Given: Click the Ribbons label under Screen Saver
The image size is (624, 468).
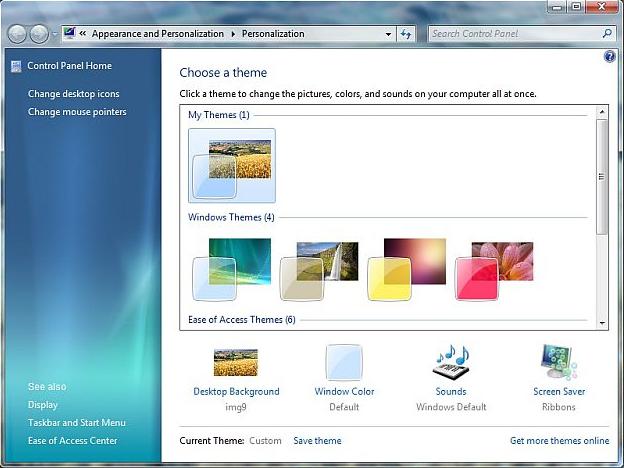Looking at the screenshot, I should pos(559,407).
